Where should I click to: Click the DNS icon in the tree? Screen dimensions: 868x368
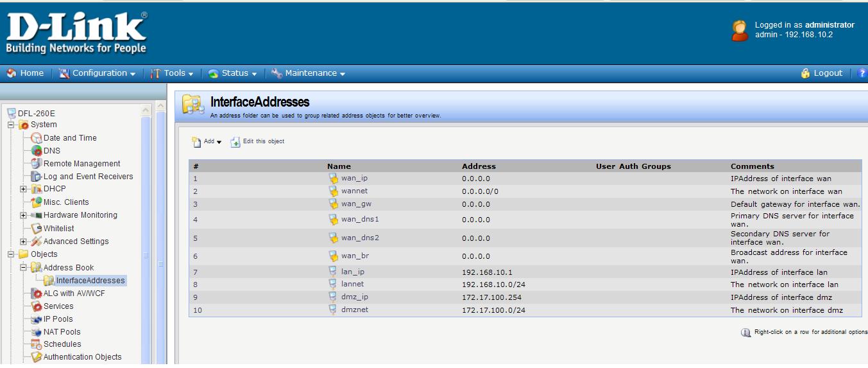coord(37,151)
